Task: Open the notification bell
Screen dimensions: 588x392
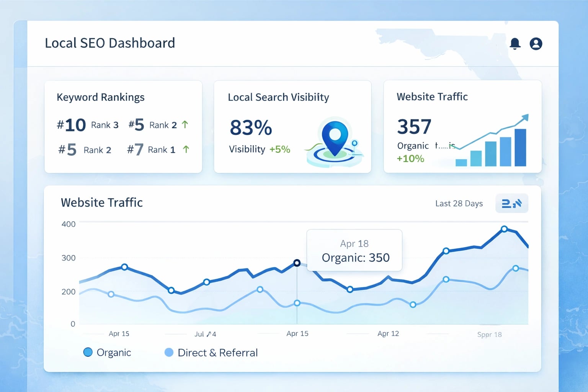Action: pyautogui.click(x=515, y=43)
